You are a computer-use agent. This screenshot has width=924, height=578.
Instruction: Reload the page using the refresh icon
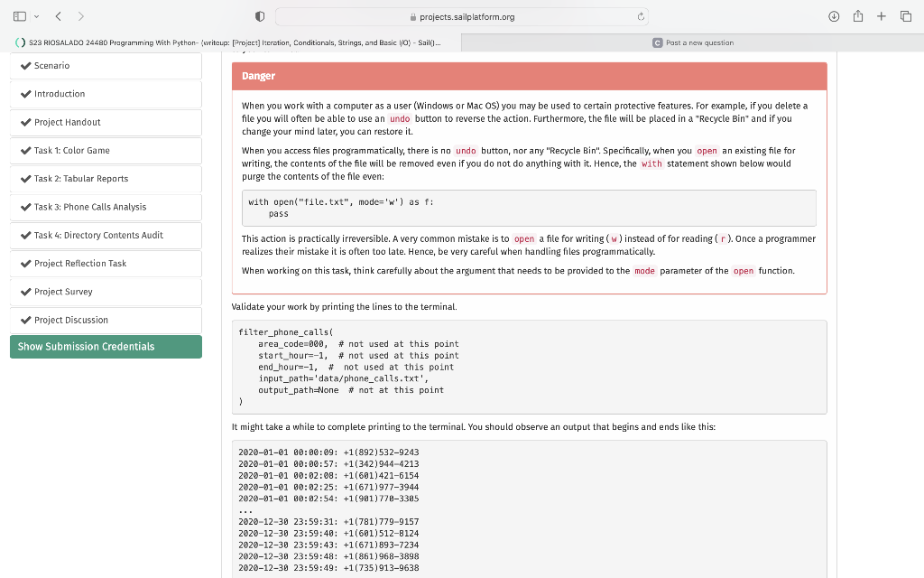[x=640, y=15]
